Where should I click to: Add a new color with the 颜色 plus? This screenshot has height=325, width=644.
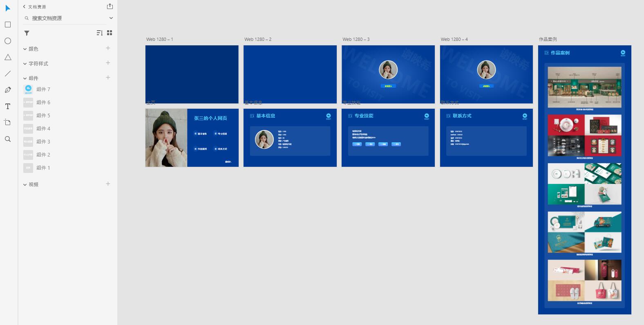click(x=108, y=48)
